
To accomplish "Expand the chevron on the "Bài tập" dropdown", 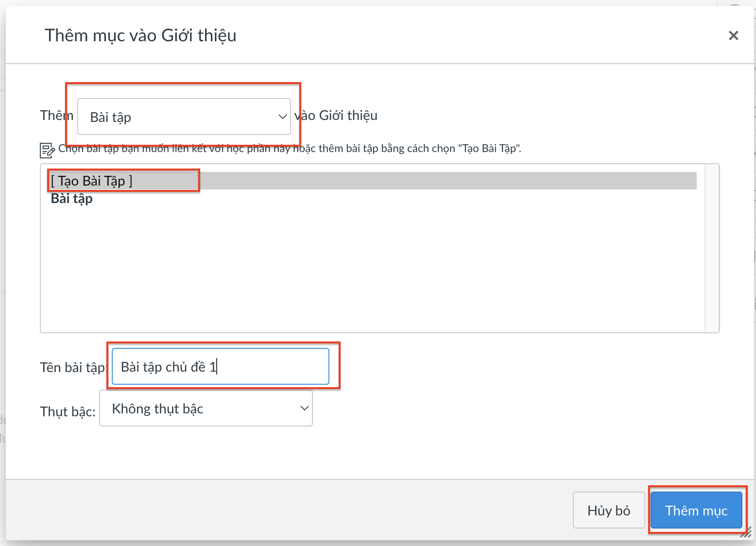I will click(282, 117).
